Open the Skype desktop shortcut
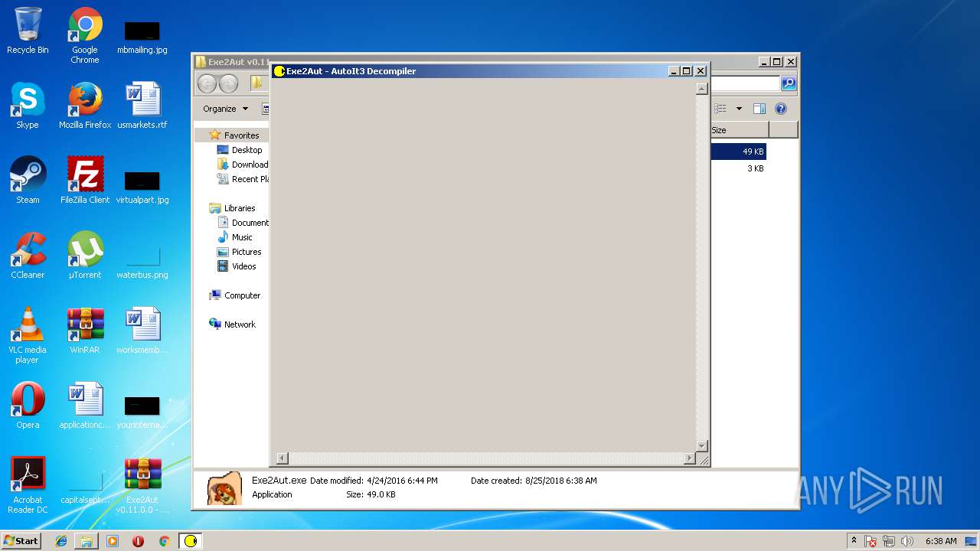Viewport: 980px width, 551px height. coord(28,106)
